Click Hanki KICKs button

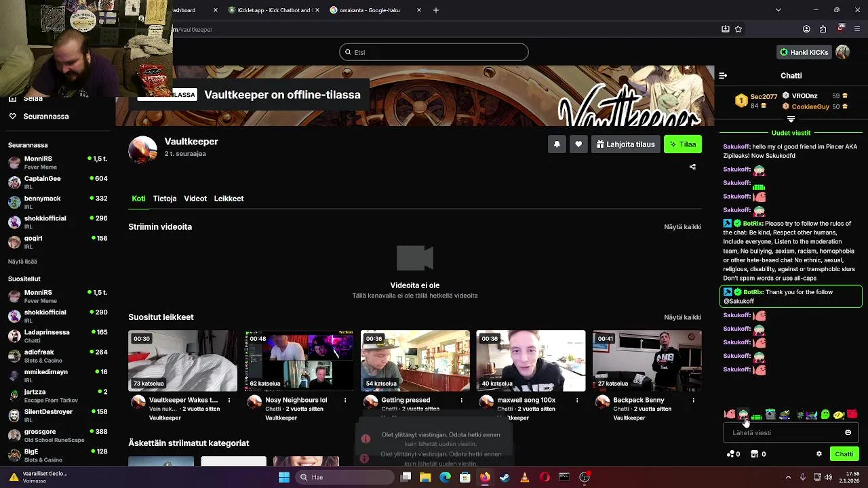(804, 52)
